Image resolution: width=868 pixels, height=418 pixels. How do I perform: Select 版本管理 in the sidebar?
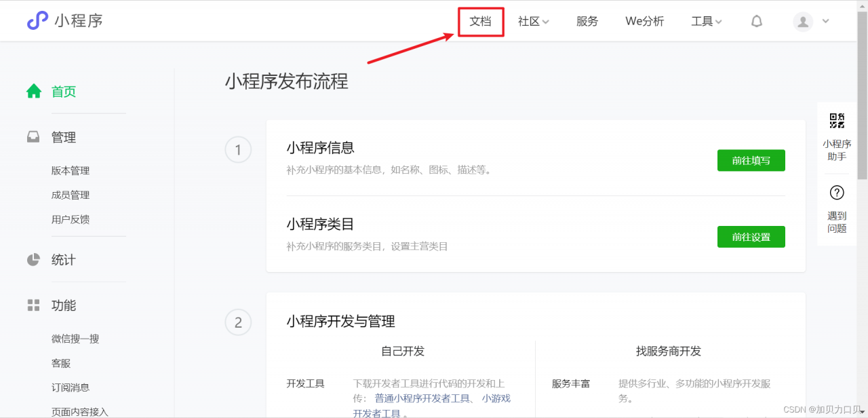point(70,170)
